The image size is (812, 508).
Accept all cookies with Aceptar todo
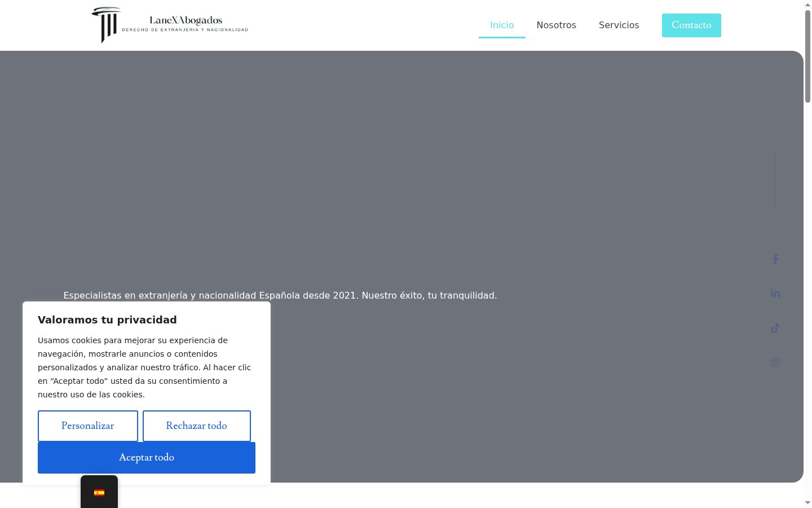click(x=147, y=458)
